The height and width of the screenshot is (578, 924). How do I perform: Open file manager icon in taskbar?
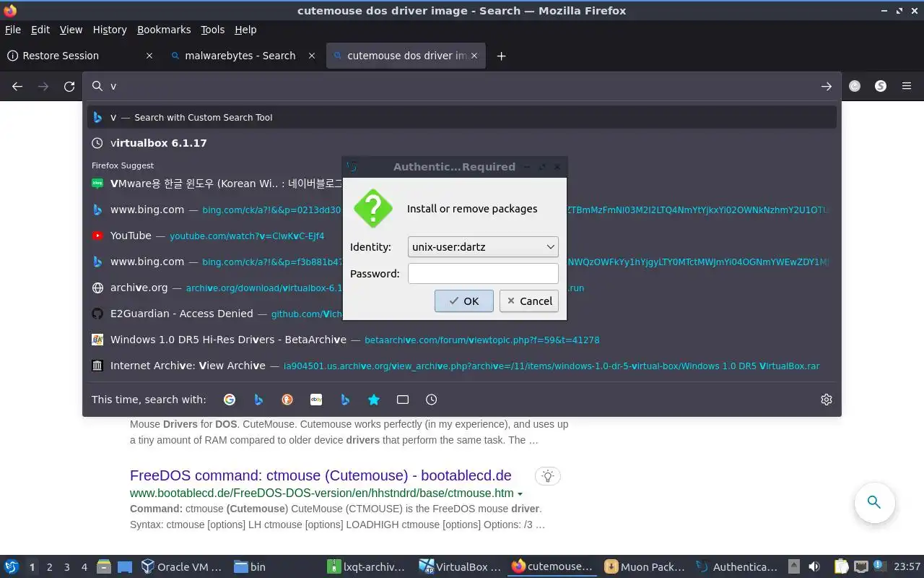[x=103, y=566]
